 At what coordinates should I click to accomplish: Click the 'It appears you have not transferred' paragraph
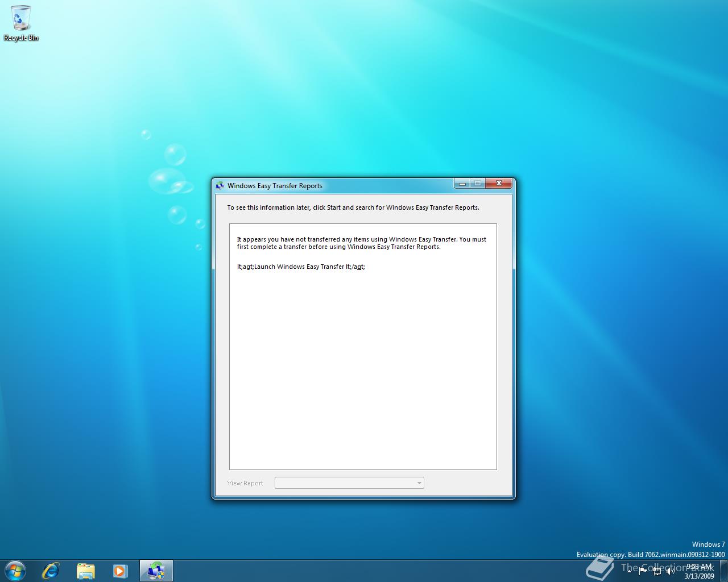click(x=362, y=243)
